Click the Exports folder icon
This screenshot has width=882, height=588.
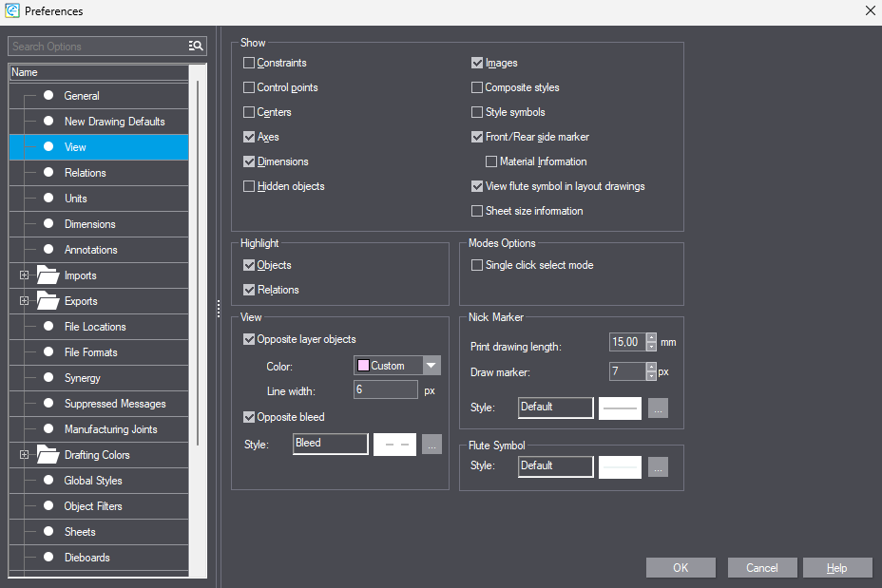pos(48,301)
